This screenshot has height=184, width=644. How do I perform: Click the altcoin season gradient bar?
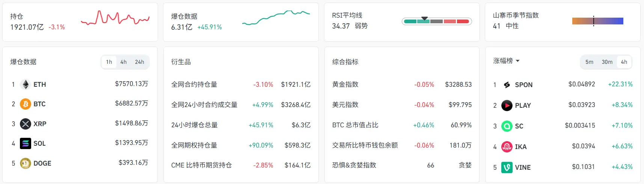click(x=598, y=21)
